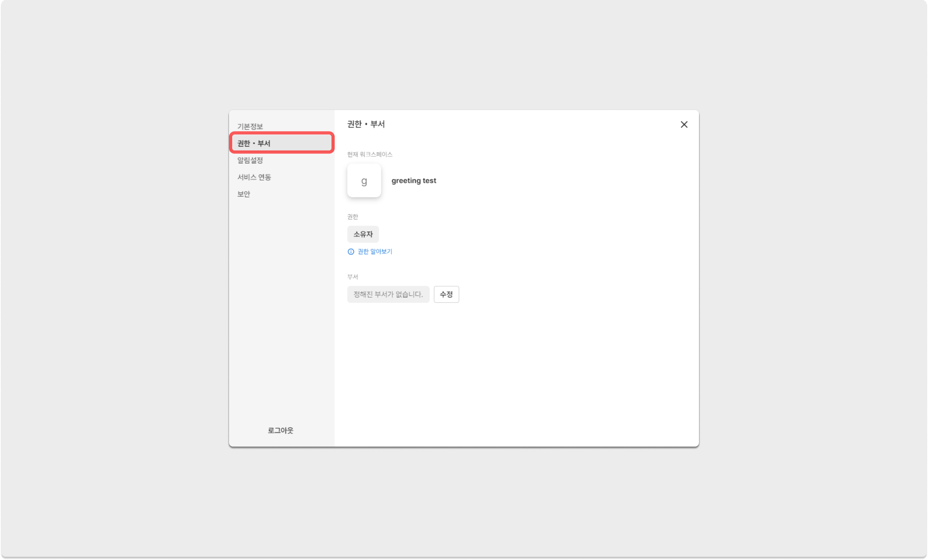Open the 권한 알아보기 link

[x=375, y=252]
